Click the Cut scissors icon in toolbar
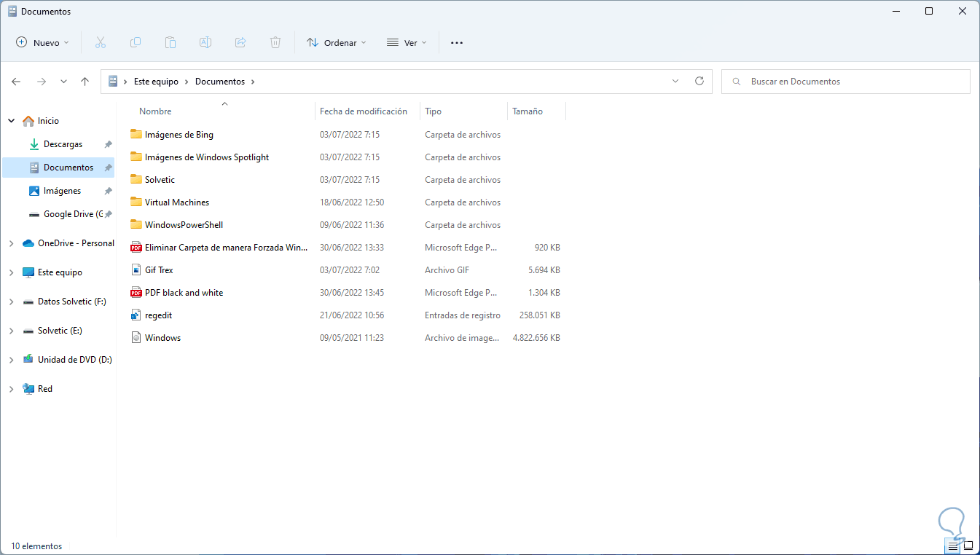The width and height of the screenshot is (980, 555). point(101,43)
